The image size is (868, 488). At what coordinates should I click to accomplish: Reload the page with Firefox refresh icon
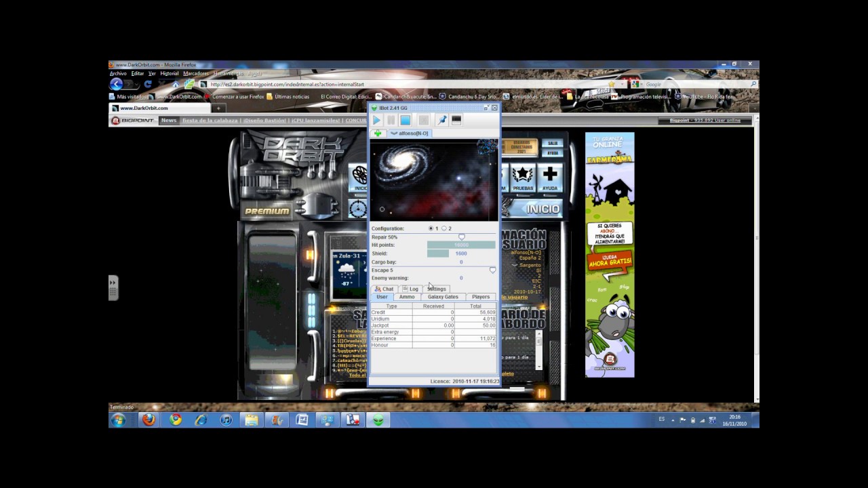[x=148, y=85]
